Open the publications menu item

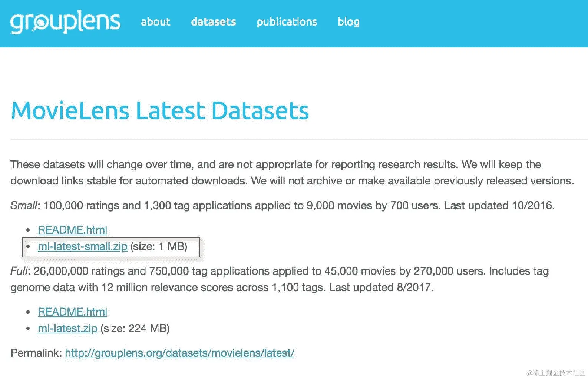(x=287, y=22)
